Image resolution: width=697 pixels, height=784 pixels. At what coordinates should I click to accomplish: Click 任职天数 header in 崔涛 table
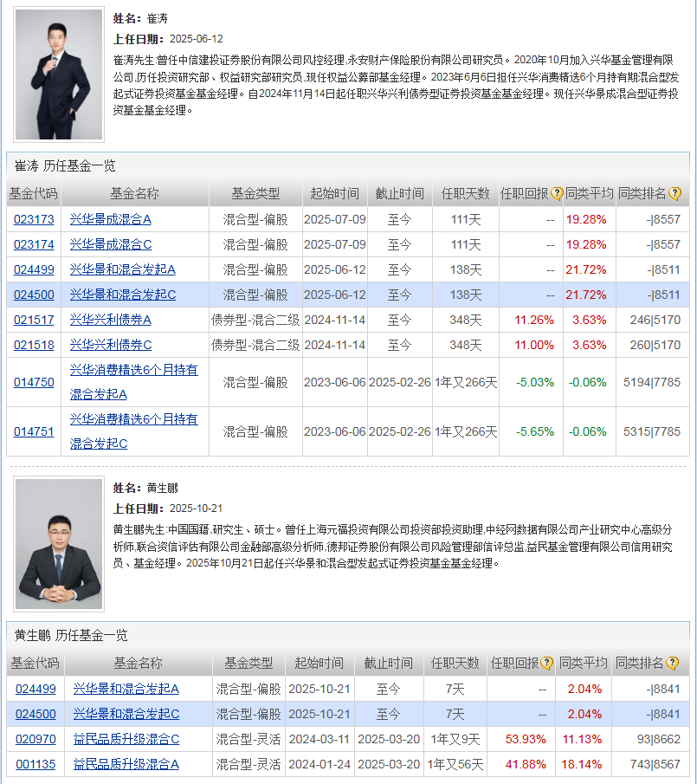point(466,193)
